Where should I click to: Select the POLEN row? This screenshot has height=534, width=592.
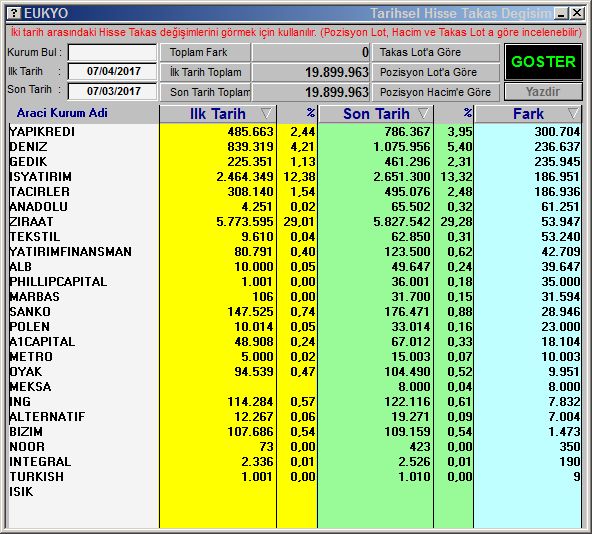294,327
